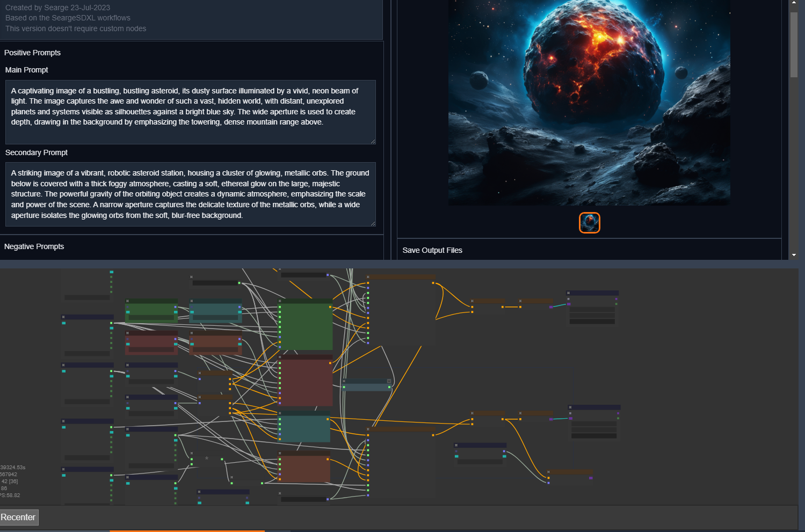Select the large green node in the graph
This screenshot has height=532, width=805.
tap(305, 325)
